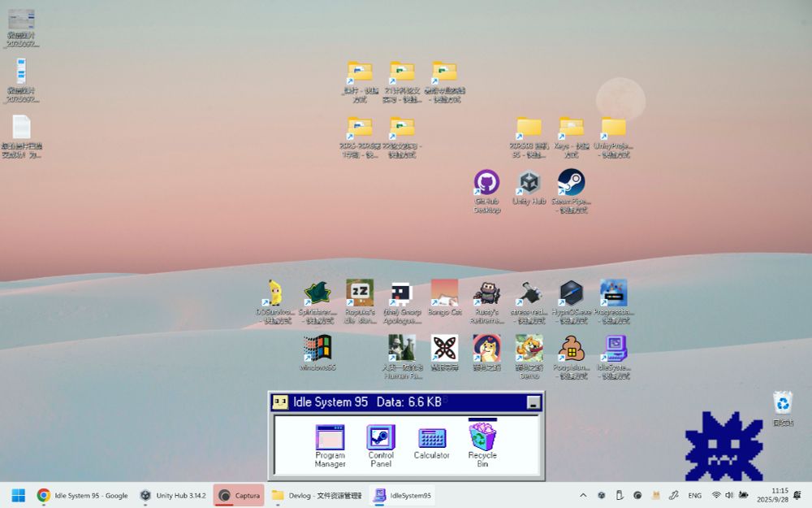Click the ENG input language indicator

click(x=694, y=496)
